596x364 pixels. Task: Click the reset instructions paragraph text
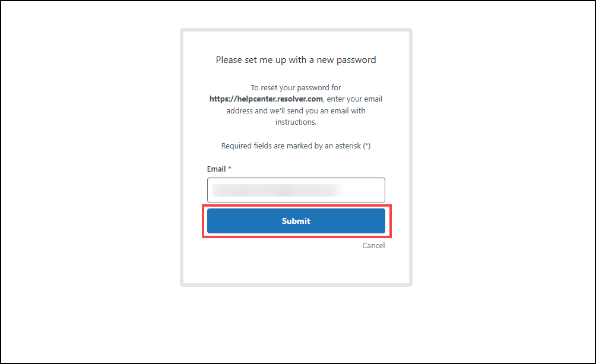(296, 105)
